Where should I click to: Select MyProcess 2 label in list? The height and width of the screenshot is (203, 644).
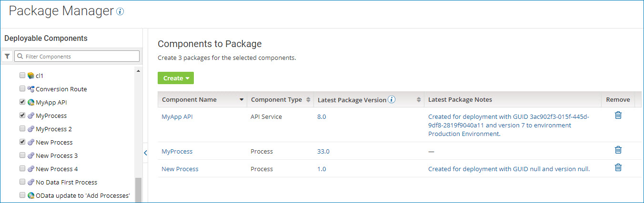click(54, 129)
